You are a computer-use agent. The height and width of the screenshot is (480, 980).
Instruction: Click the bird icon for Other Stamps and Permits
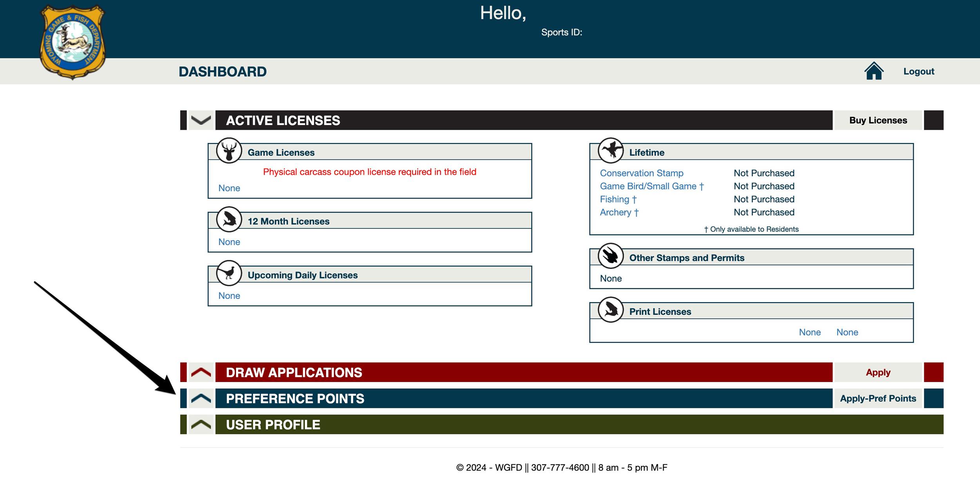612,257
